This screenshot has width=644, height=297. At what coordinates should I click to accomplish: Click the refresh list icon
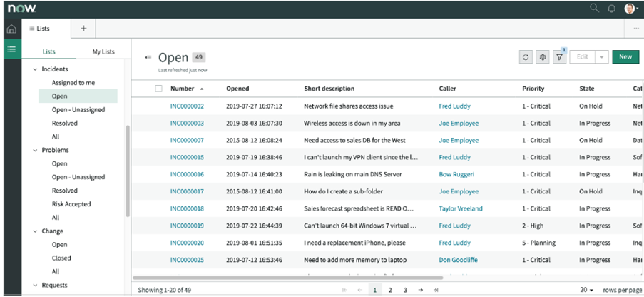pyautogui.click(x=526, y=57)
